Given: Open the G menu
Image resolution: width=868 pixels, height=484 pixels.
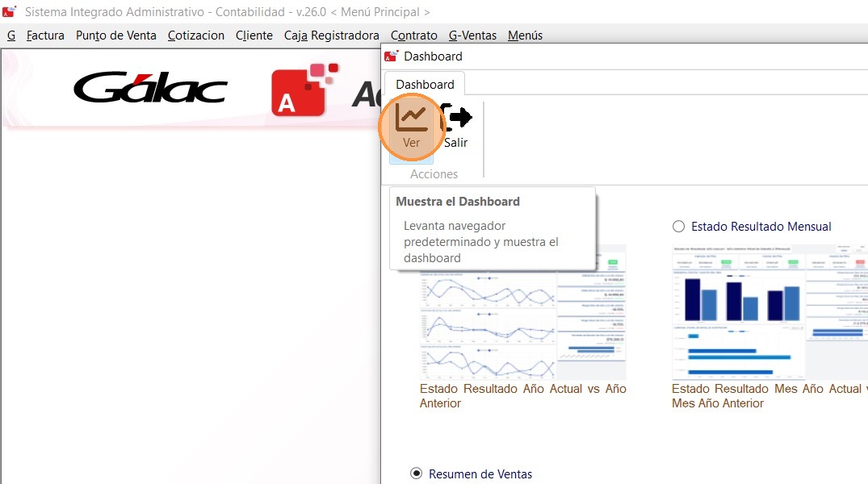Looking at the screenshot, I should point(11,35).
